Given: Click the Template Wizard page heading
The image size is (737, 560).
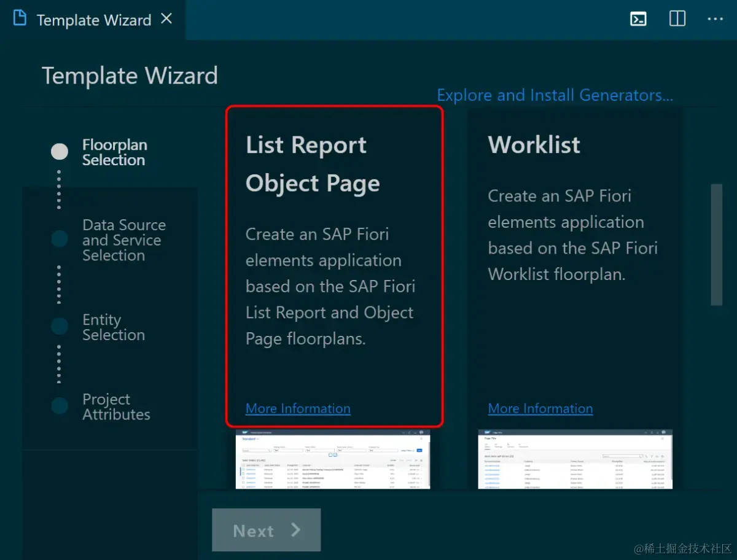Looking at the screenshot, I should tap(130, 76).
